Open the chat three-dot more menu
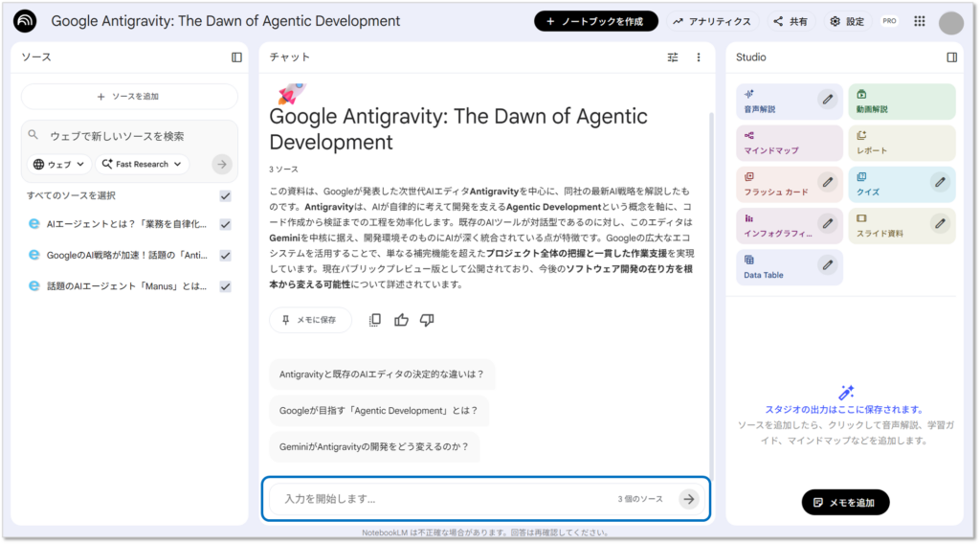 click(x=699, y=57)
